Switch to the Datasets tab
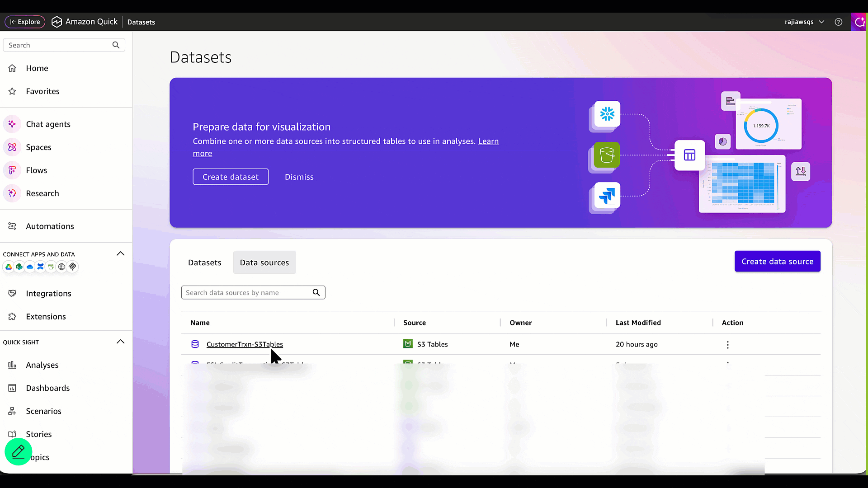The width and height of the screenshot is (868, 488). [205, 263]
